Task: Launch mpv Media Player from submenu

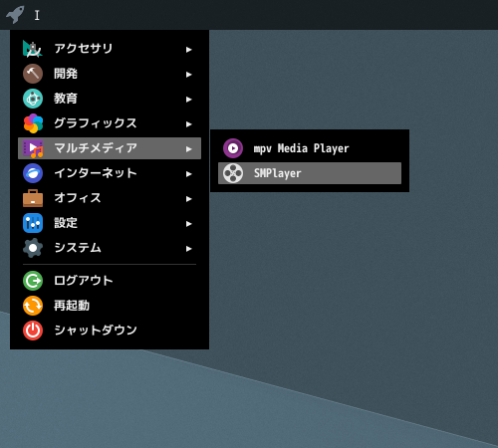Action: click(310, 148)
